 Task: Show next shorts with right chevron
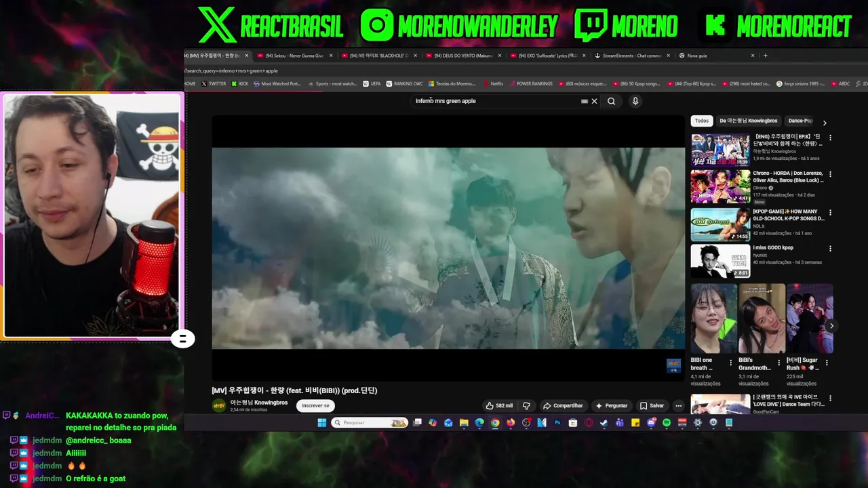click(x=831, y=326)
